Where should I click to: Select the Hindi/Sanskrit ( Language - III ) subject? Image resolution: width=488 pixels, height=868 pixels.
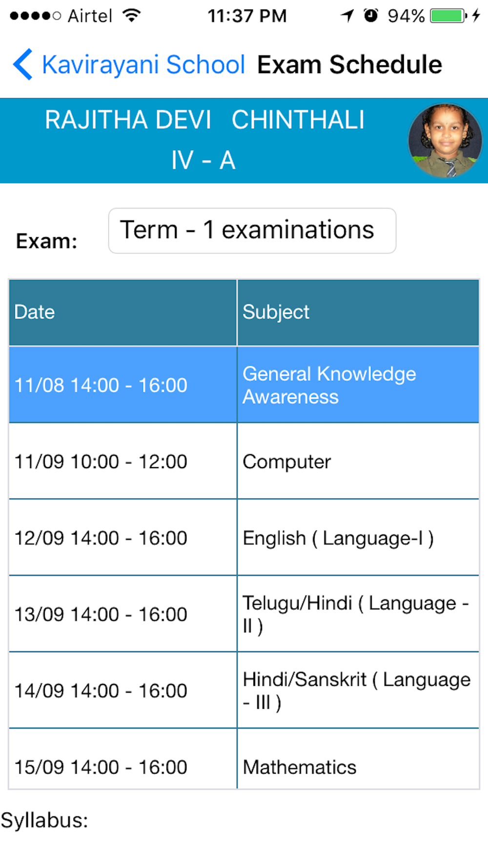[357, 691]
